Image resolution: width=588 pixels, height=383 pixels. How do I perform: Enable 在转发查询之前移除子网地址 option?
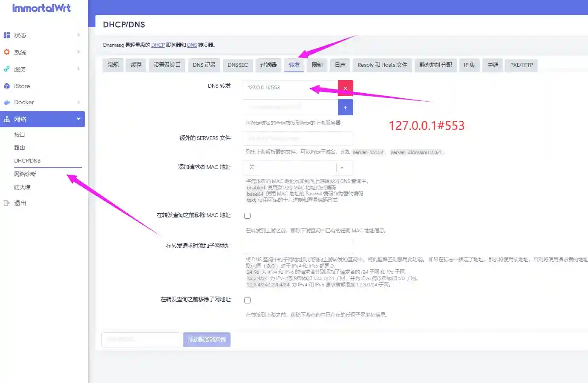[247, 300]
